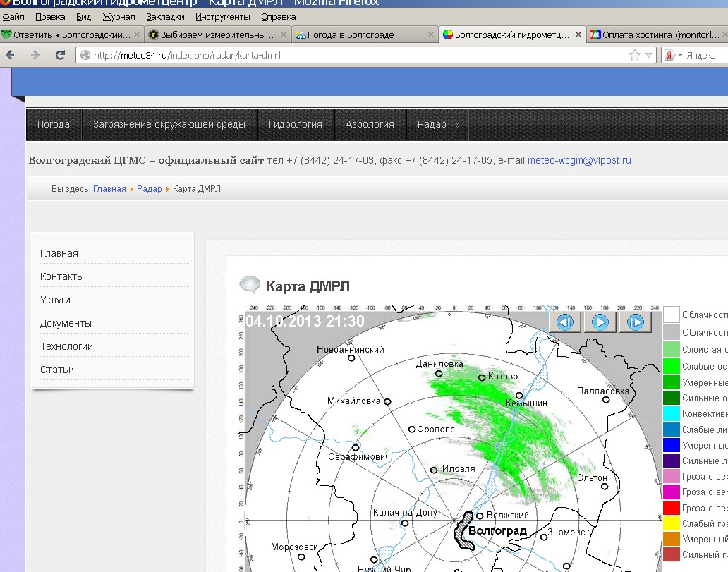Open the Гидрология navigation item
The image size is (728, 572).
[296, 124]
